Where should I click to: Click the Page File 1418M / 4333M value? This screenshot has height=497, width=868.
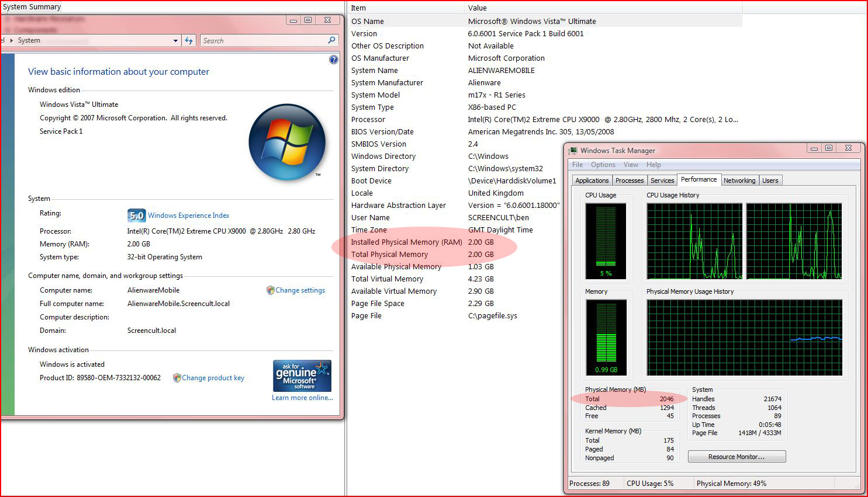click(x=759, y=433)
